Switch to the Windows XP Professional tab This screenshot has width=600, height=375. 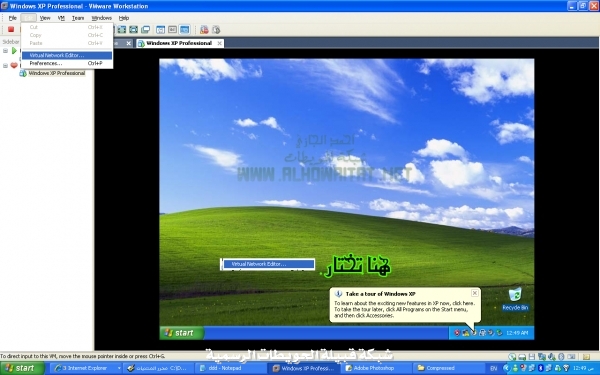click(179, 43)
